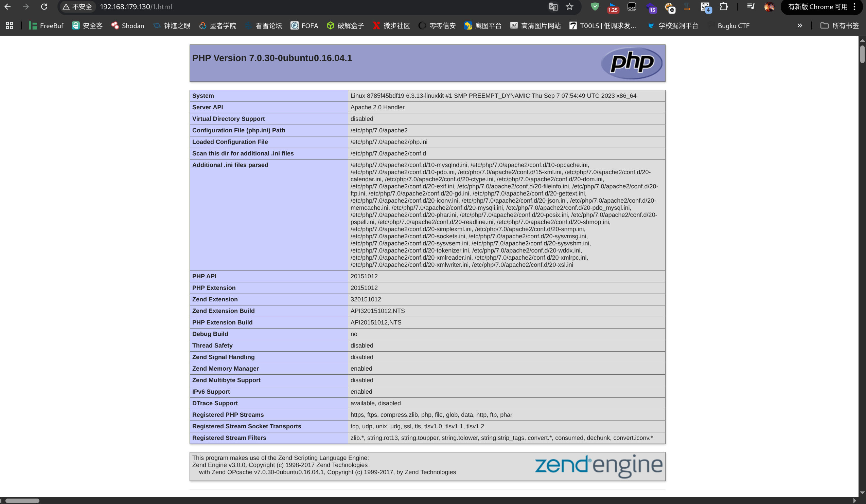Screen dimensions: 866x504
Task: Bookmark this page with the star icon
Action: [569, 6]
